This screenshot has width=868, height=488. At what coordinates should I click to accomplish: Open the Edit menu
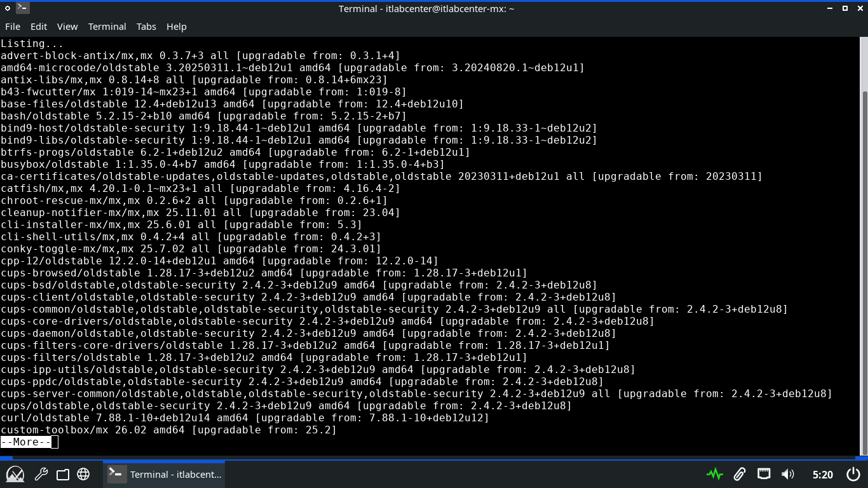tap(39, 27)
